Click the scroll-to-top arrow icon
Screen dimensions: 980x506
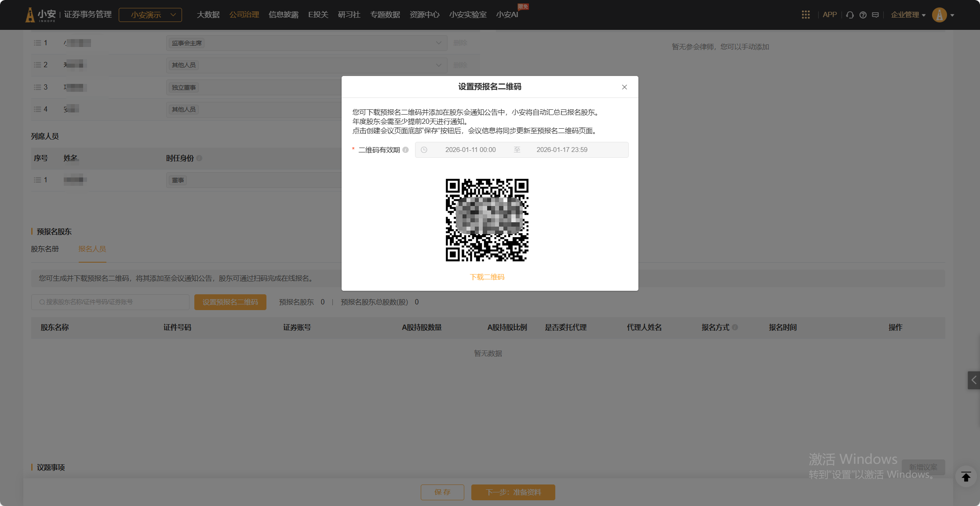pos(966,477)
